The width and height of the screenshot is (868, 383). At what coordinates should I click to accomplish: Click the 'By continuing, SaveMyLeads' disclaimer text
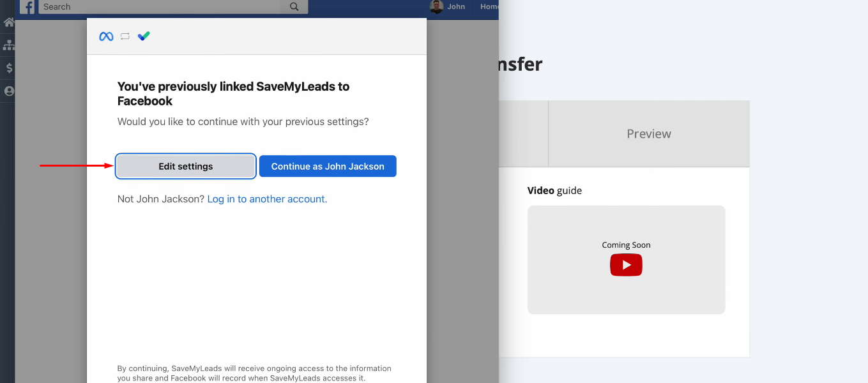[x=254, y=373]
